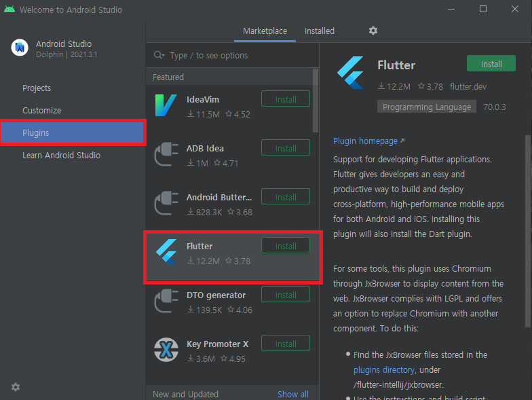Image resolution: width=532 pixels, height=400 pixels.
Task: Click the search magnifier icon
Action: tap(159, 55)
